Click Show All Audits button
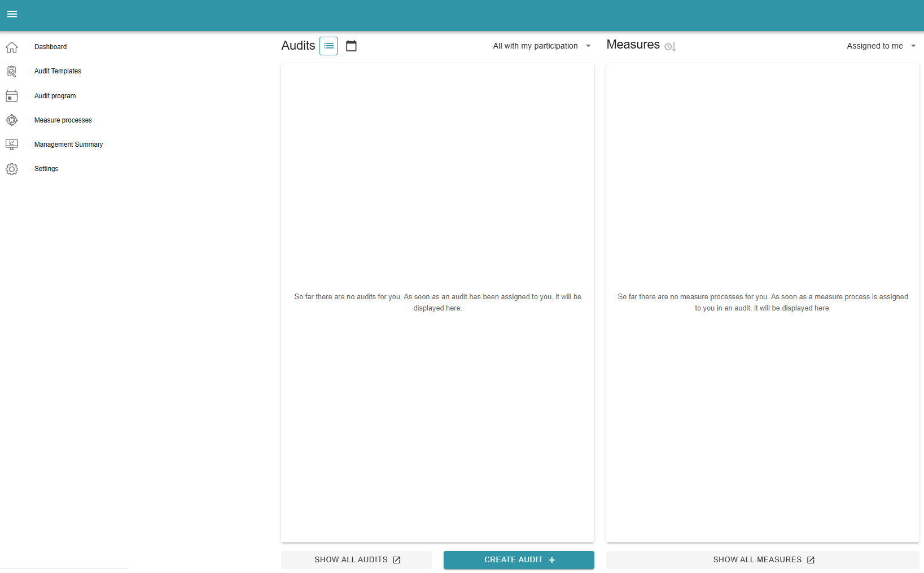The image size is (924, 573). (x=357, y=560)
